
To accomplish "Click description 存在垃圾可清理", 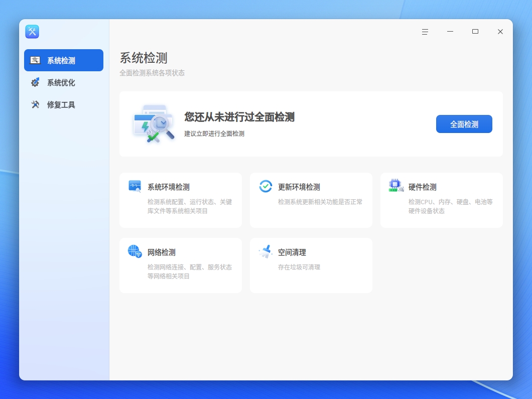I will (299, 267).
